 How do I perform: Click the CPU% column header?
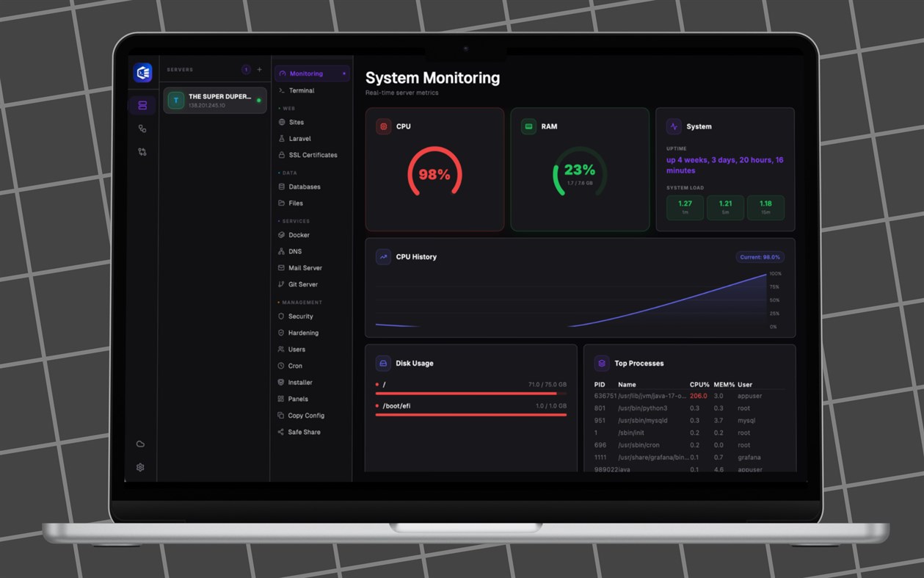[x=699, y=385]
